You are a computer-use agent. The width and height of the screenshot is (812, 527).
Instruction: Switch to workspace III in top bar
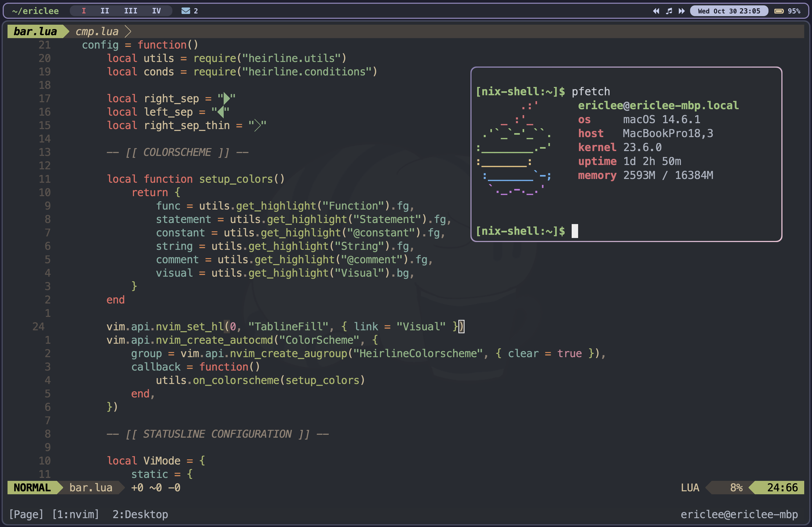coord(131,11)
